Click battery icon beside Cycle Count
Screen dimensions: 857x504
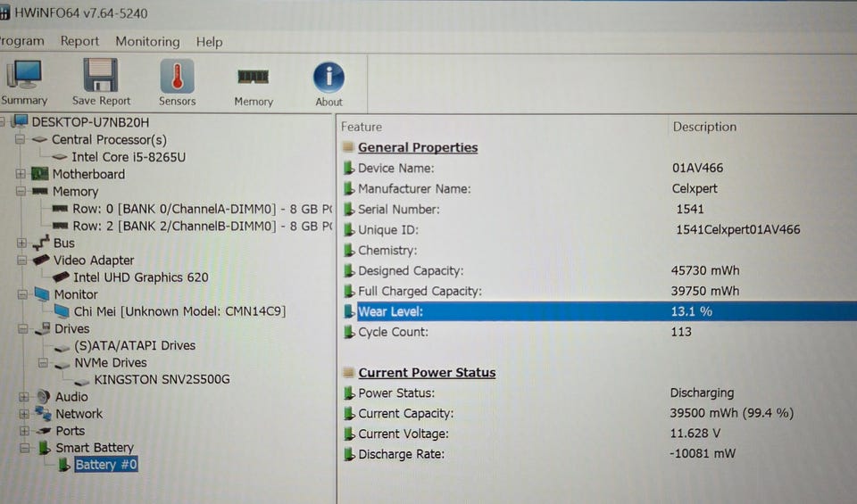(349, 332)
